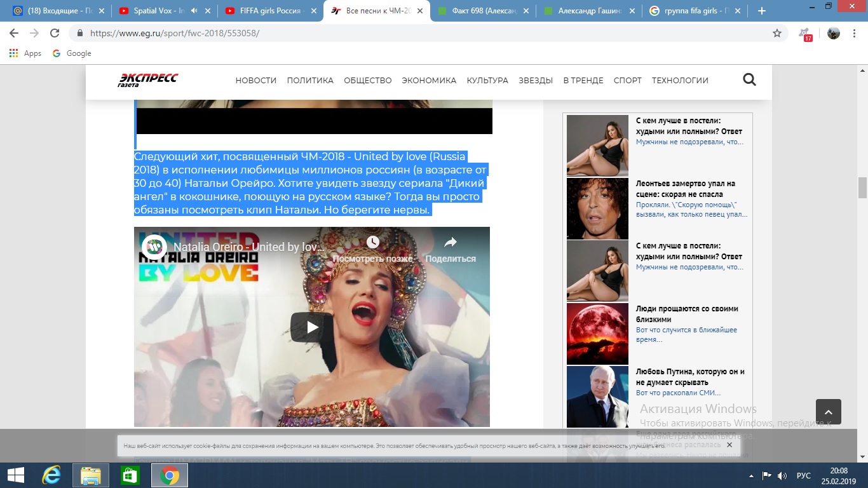868x488 pixels.
Task: Show hidden tray icons arrow
Action: click(x=752, y=475)
